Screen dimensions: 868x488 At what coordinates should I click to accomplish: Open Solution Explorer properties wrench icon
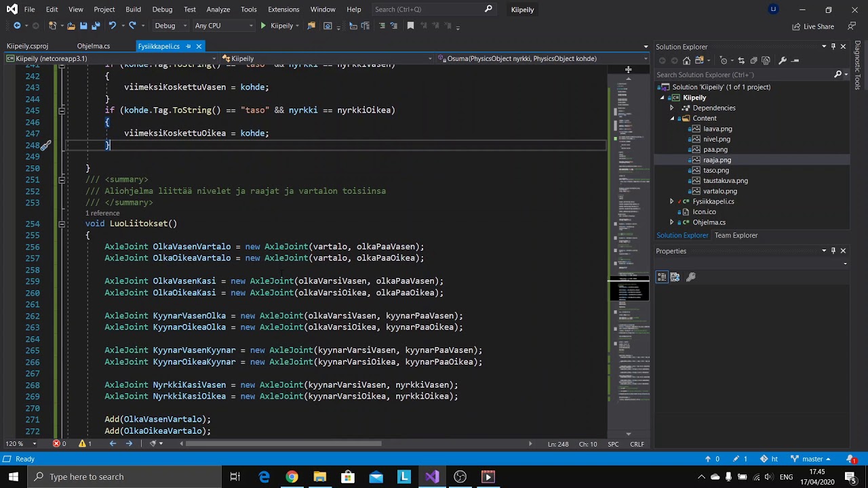click(x=783, y=61)
